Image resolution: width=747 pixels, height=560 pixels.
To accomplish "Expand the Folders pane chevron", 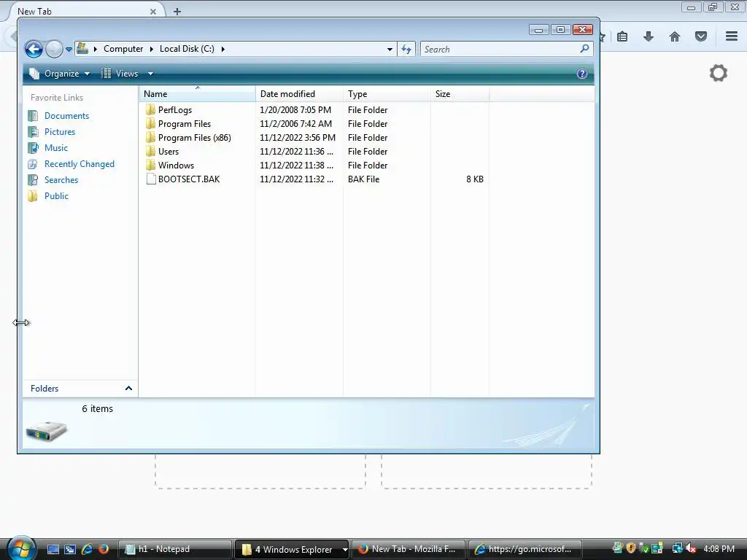I will [128, 388].
